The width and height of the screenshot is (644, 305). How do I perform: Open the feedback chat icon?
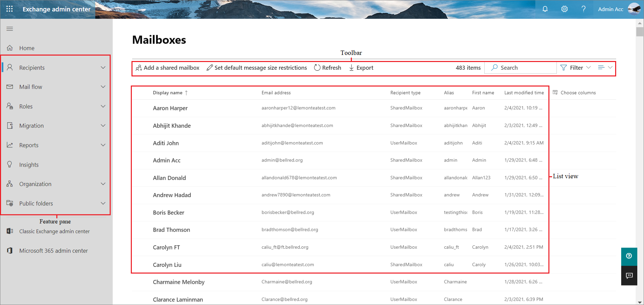[x=629, y=276]
